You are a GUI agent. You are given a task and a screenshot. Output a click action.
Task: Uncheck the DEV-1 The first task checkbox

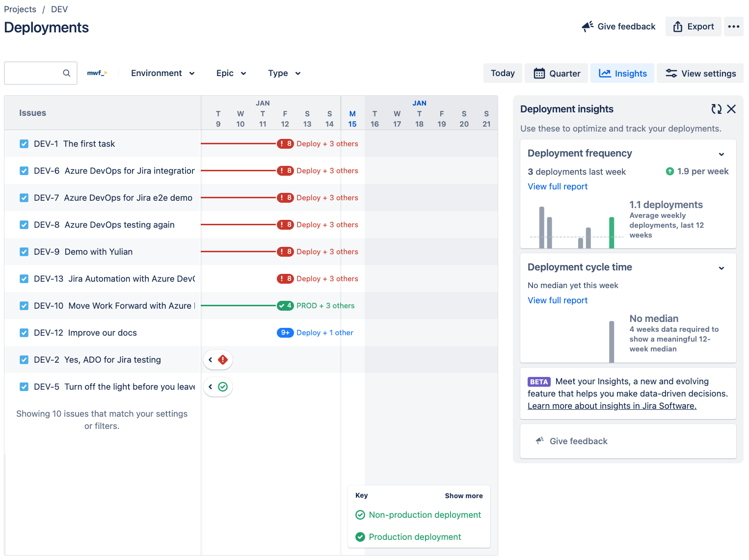tap(24, 144)
